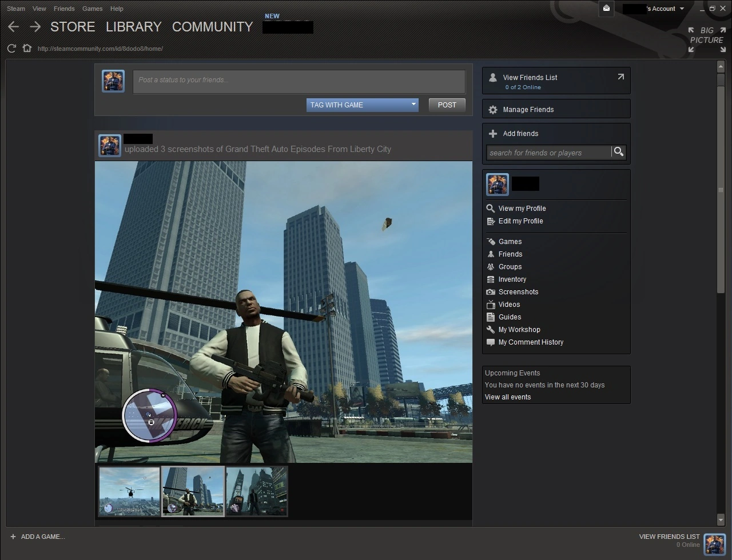Click the Screenshots camera icon
The width and height of the screenshot is (732, 560).
tap(491, 292)
